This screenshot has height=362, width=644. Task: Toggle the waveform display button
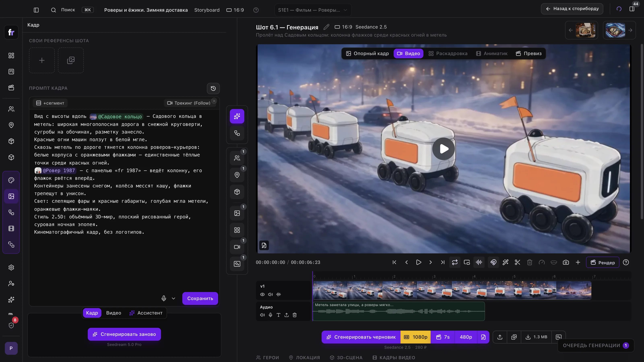[x=479, y=262]
